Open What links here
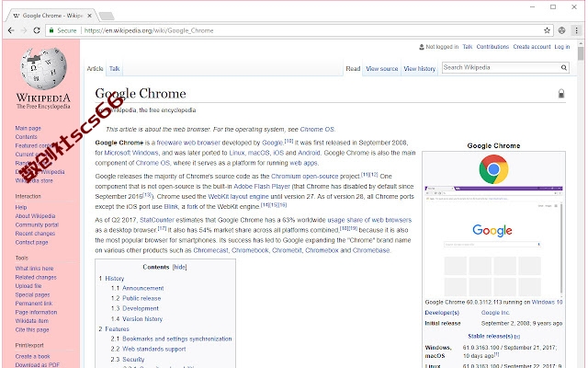 tap(34, 269)
